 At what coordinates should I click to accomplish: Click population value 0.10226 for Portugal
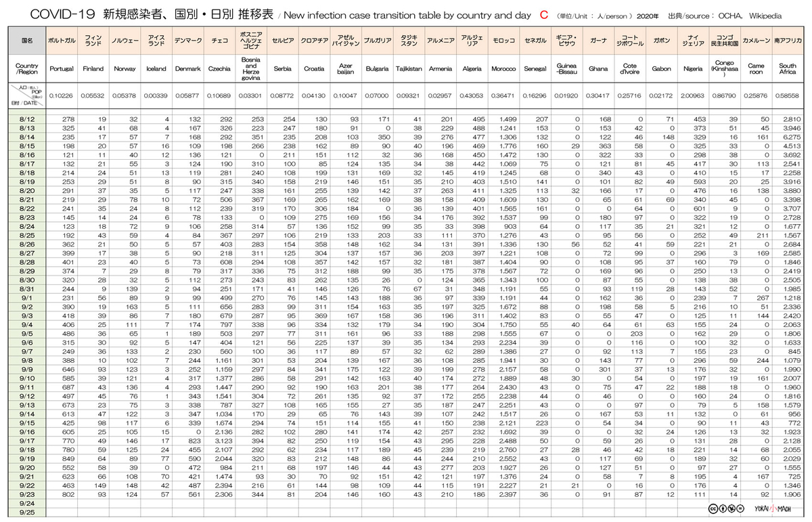coord(62,96)
